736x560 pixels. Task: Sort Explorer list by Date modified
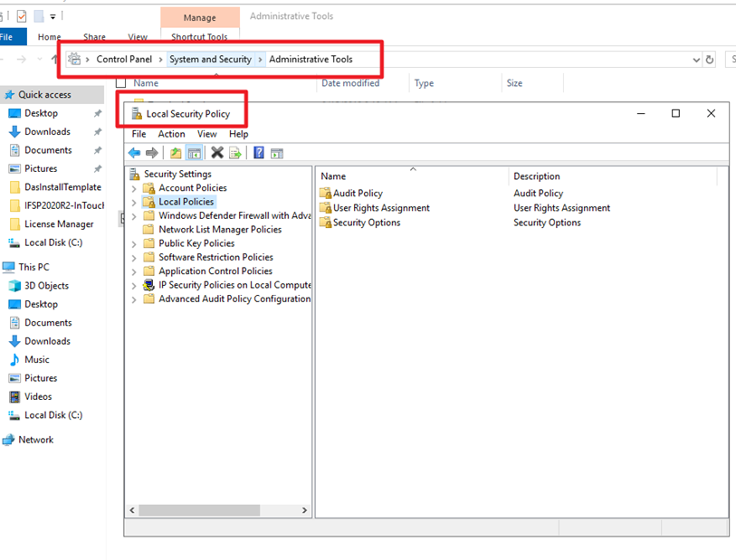pyautogui.click(x=350, y=83)
